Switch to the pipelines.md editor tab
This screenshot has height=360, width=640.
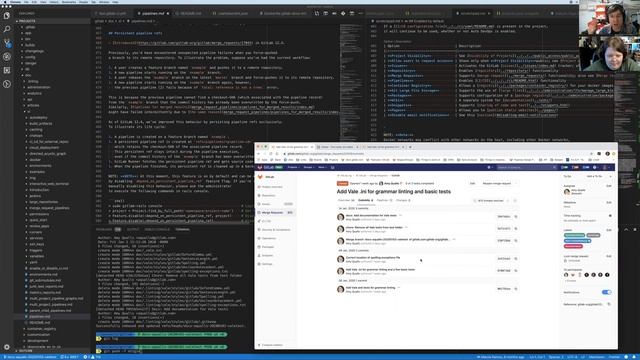point(153,13)
